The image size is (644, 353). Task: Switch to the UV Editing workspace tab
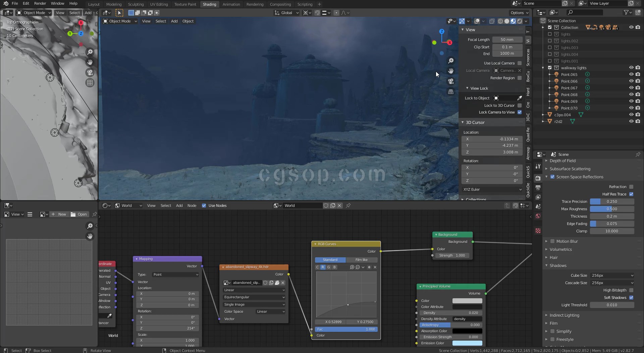click(159, 4)
